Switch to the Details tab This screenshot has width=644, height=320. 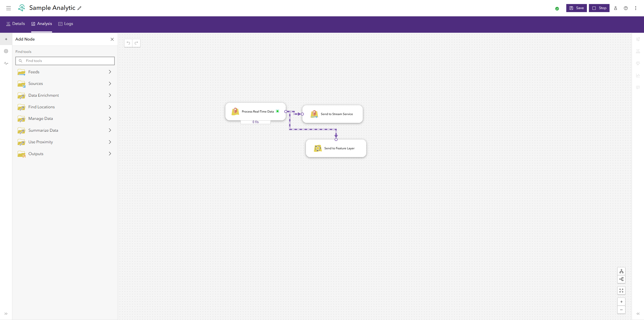(x=16, y=24)
